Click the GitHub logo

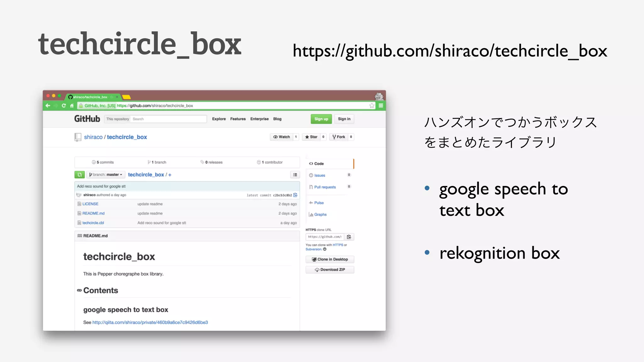click(87, 119)
